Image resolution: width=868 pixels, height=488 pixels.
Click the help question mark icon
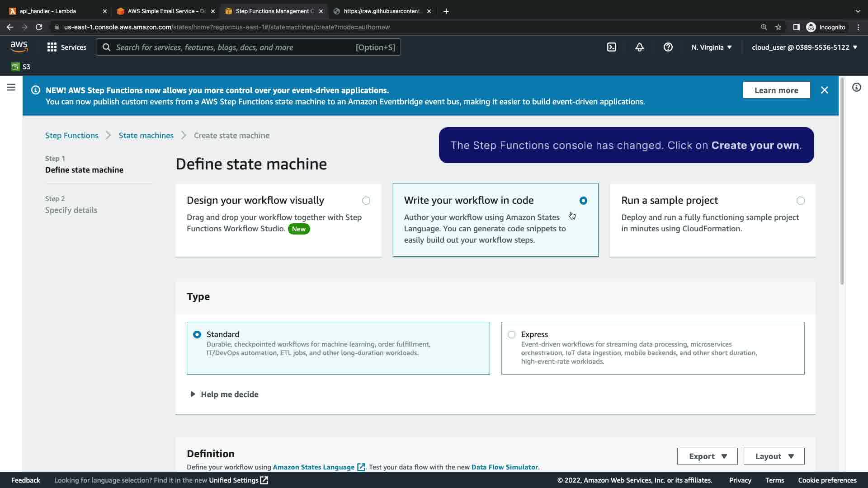pyautogui.click(x=668, y=47)
